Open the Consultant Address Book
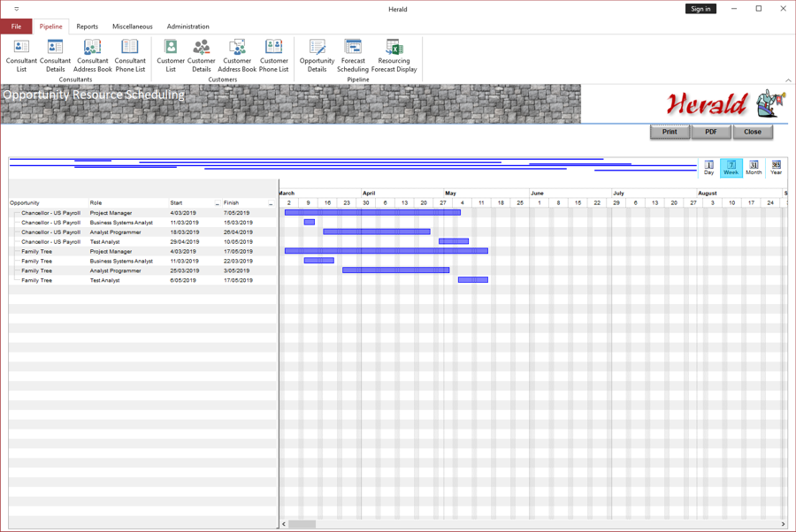Viewport: 796px width, 532px height. pos(92,56)
